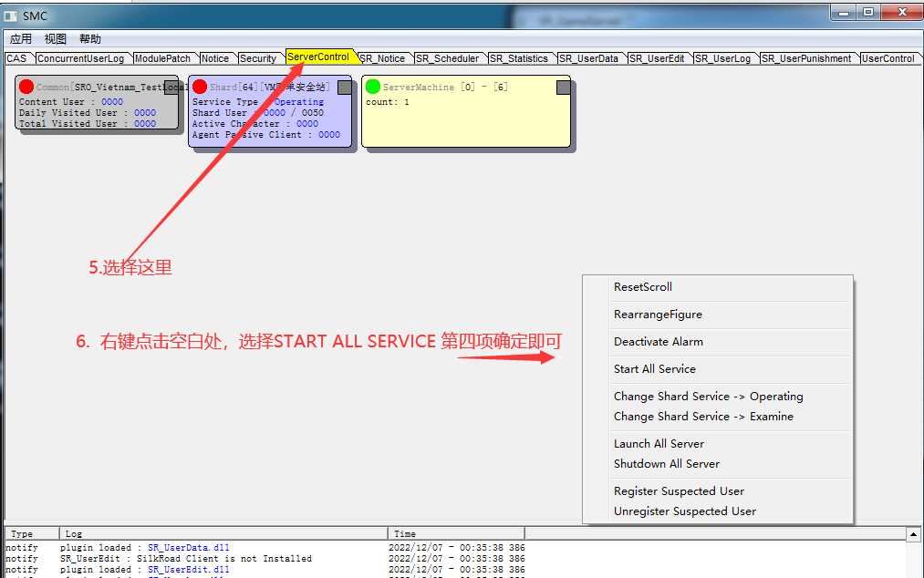Click ResetScroll in the context menu
924x578 pixels.
pos(642,287)
